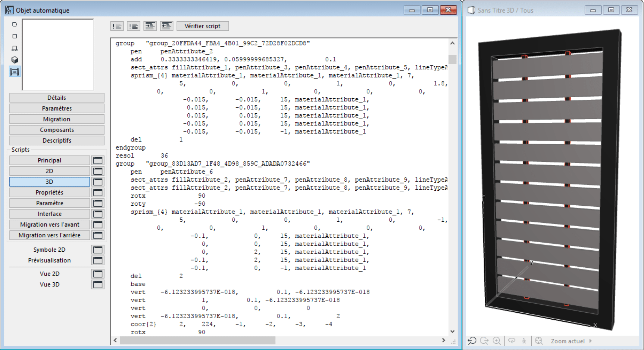Screen dimensions: 644x350
Task: Click the decrease indent toolbar icon
Action: coord(166,26)
